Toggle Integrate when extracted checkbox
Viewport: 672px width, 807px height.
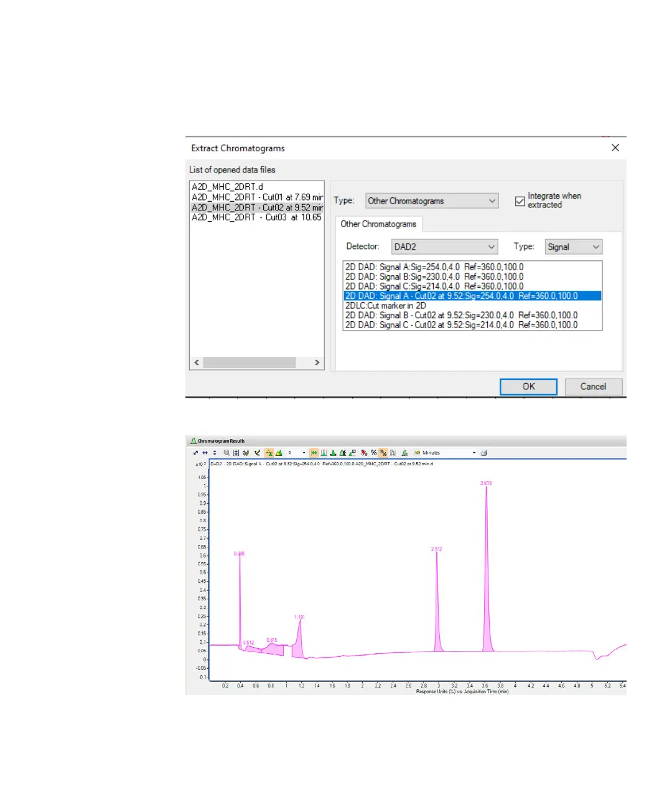[520, 201]
